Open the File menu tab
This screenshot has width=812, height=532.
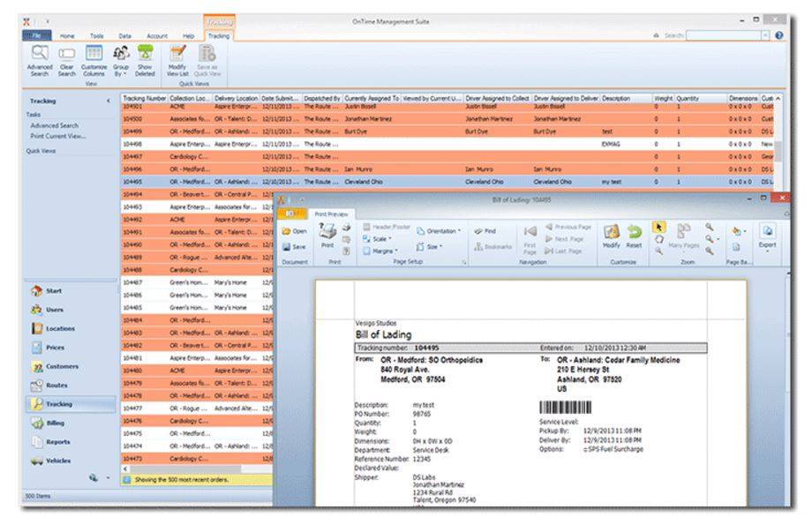[x=37, y=35]
